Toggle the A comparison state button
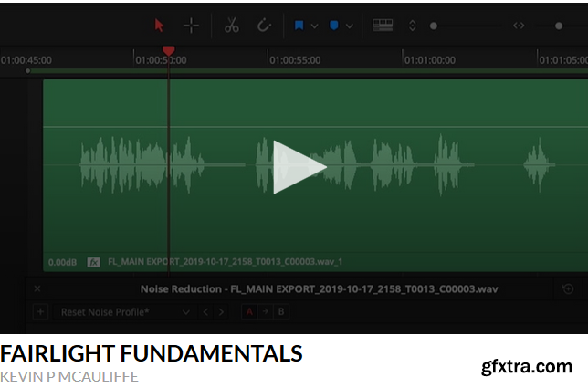This screenshot has width=588, height=388. click(249, 312)
